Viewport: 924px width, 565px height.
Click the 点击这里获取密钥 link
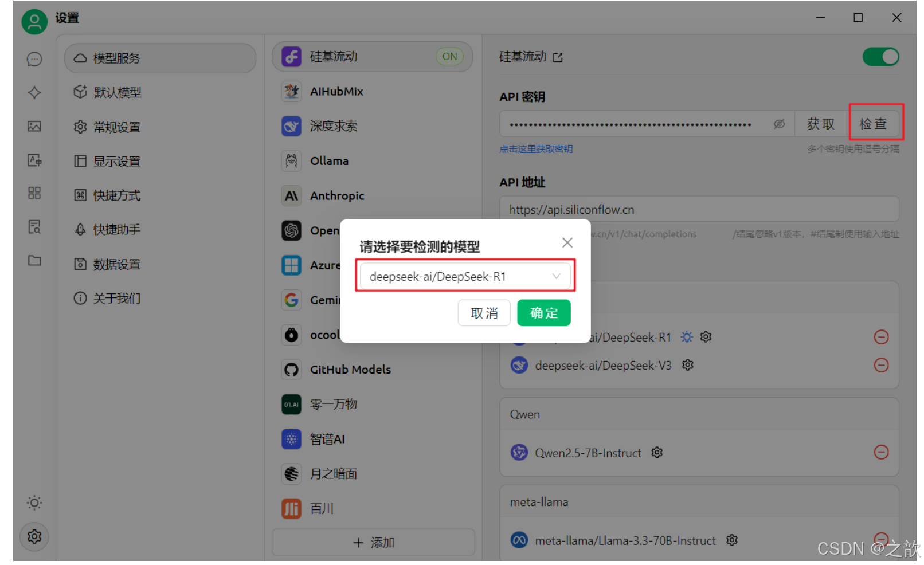click(x=536, y=149)
